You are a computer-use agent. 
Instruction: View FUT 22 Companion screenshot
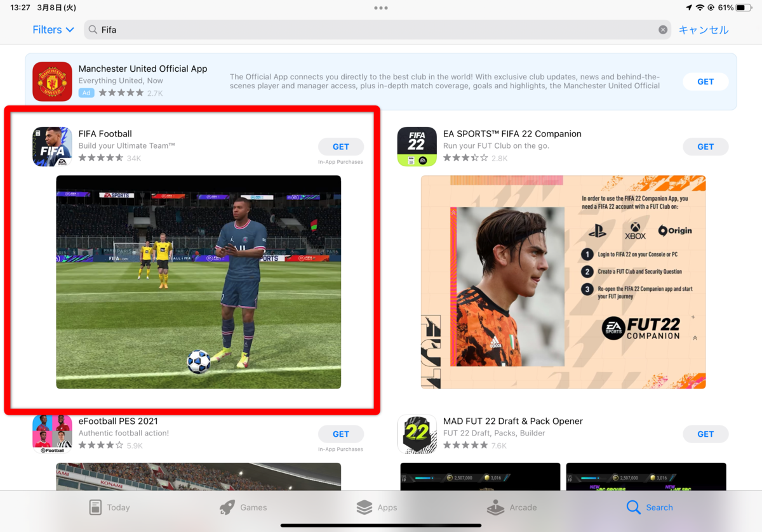click(563, 282)
